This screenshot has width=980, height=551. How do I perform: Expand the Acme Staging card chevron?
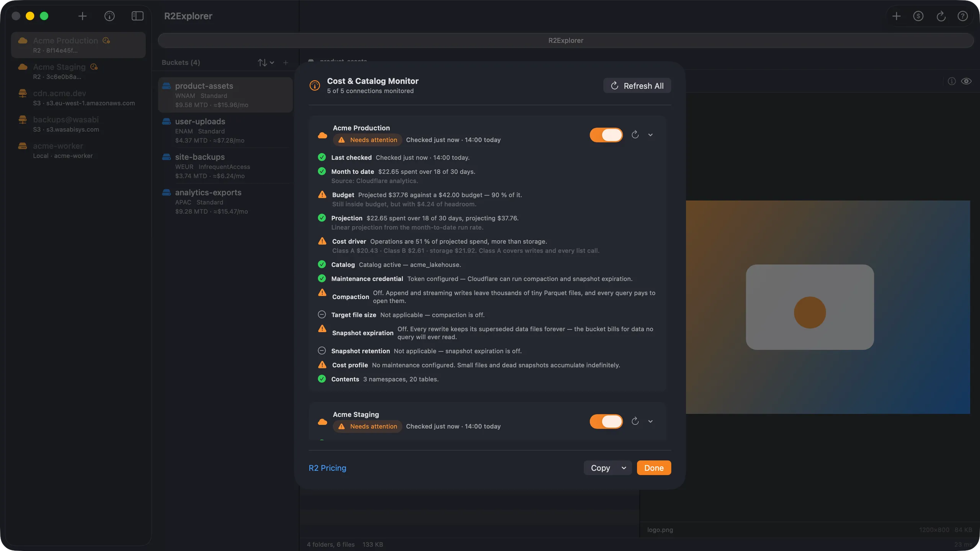650,421
